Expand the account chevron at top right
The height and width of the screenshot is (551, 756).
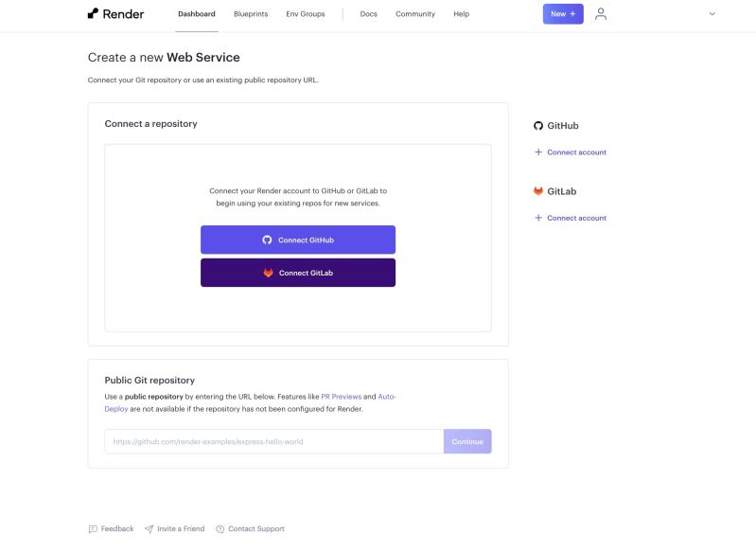coord(712,14)
